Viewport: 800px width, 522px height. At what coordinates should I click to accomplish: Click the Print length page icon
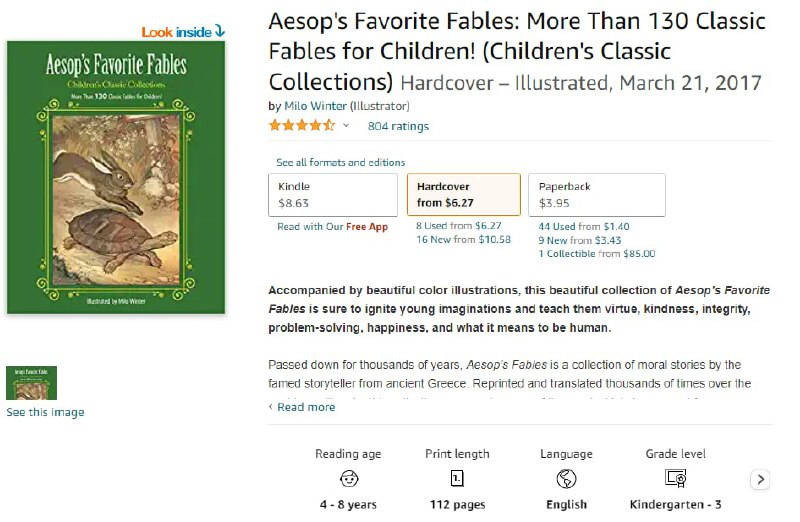[457, 478]
